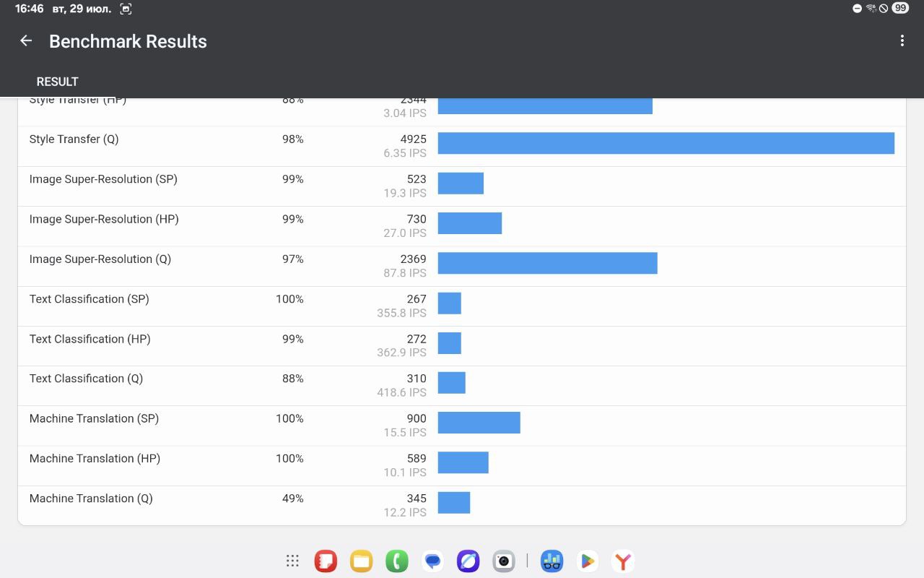Tap the back arrow in the header
Viewport: 924px width, 578px height.
(x=26, y=41)
